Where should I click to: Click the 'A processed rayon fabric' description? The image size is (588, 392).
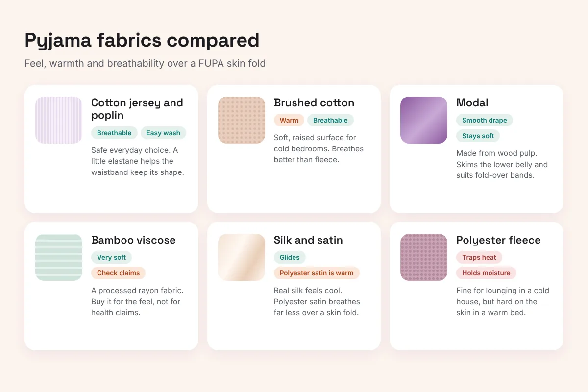(137, 301)
